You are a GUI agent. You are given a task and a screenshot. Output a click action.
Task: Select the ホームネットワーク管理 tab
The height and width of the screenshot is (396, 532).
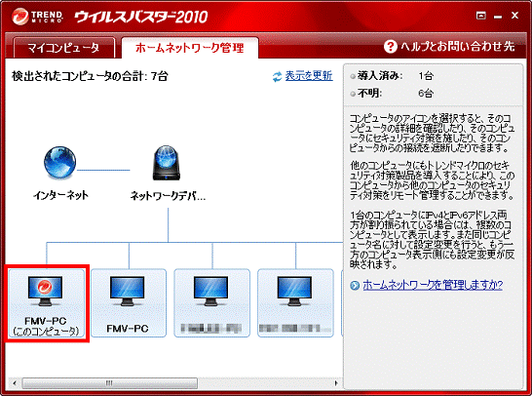[x=190, y=48]
